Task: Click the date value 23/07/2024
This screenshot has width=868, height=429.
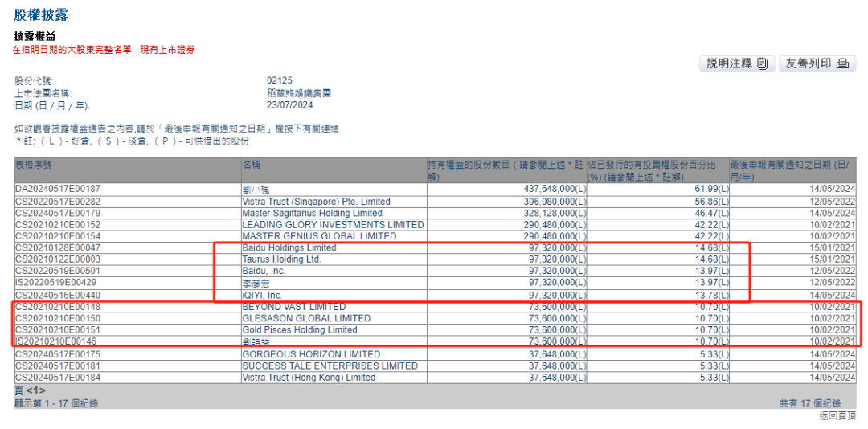Action: click(289, 105)
